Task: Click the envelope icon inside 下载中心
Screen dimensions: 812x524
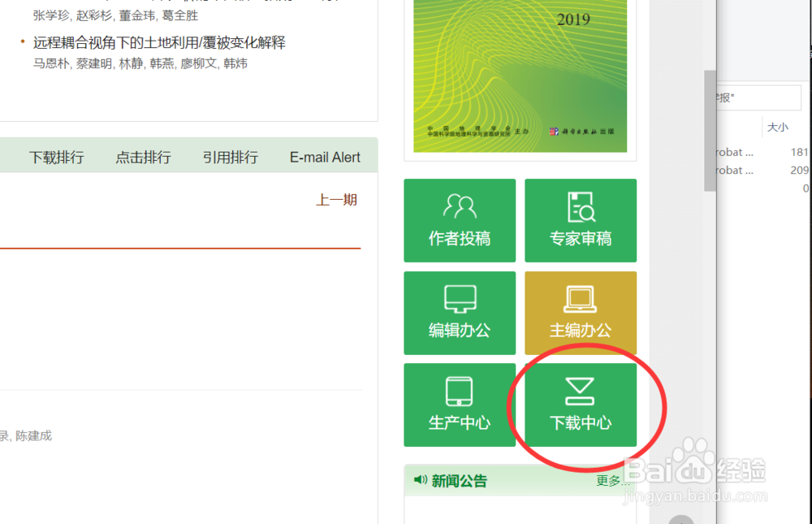Action: (581, 391)
